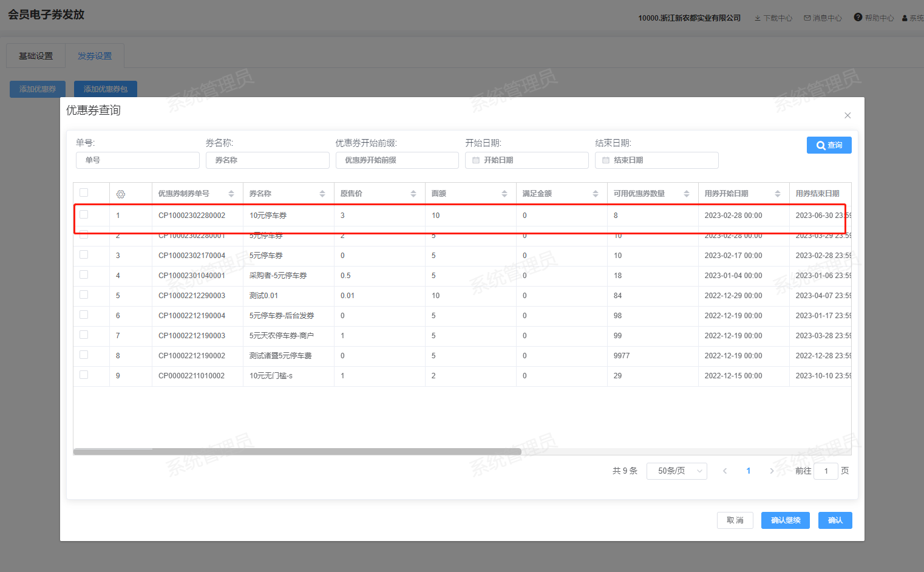Click the sort arrows on 优惠券制券单号 column
The height and width of the screenshot is (572, 924).
231,194
